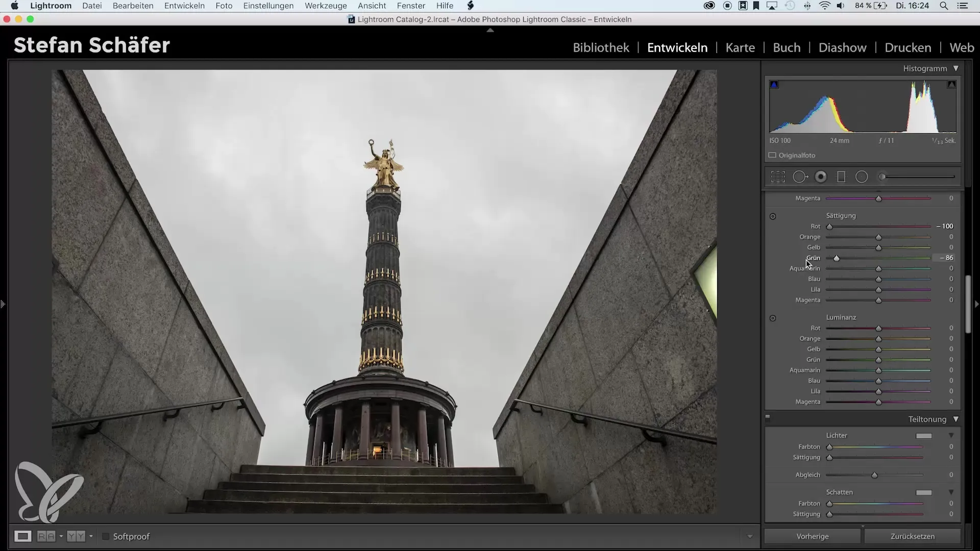The height and width of the screenshot is (551, 980).
Task: Click the Sättigung Rot value field -100
Action: coord(945,226)
